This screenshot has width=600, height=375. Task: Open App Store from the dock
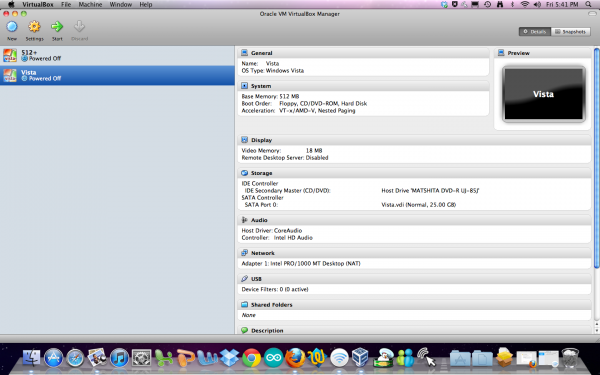point(54,358)
